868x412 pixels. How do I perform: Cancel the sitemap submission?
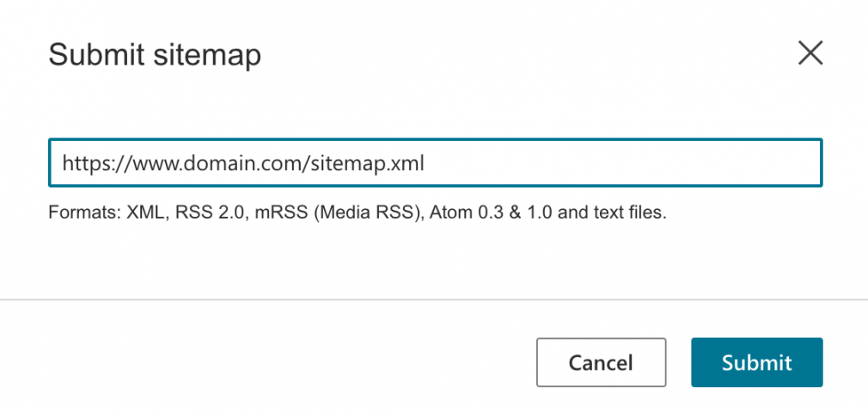point(602,362)
